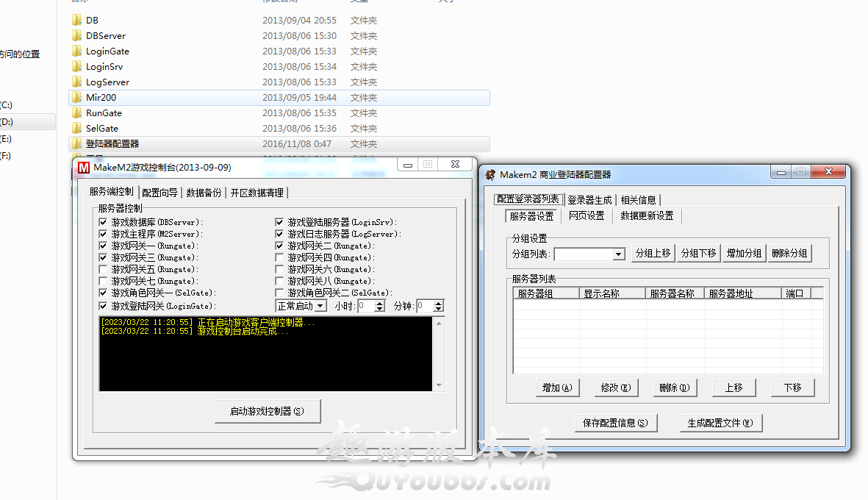Image resolution: width=868 pixels, height=500 pixels.
Task: Enable 游戏网关四 (Rungate) checkbox
Action: 279,258
